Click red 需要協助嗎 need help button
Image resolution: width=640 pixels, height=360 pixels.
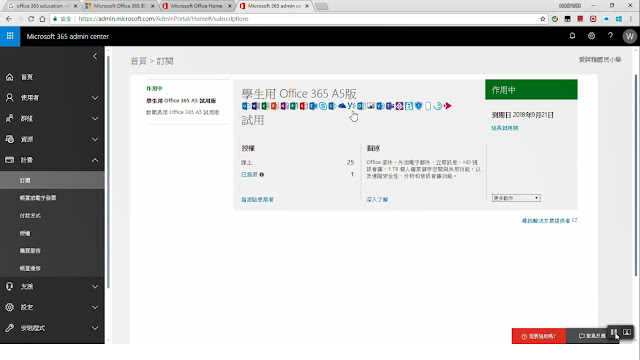(x=539, y=336)
